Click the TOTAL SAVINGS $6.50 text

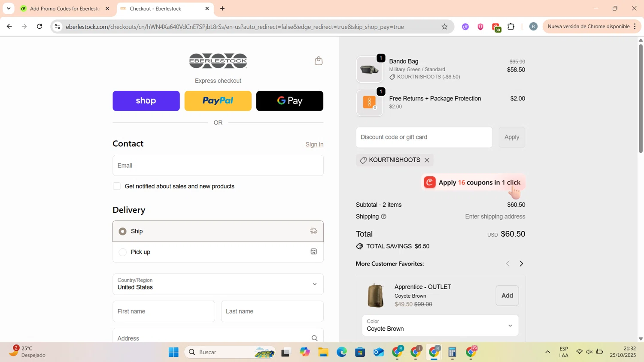[398, 246]
